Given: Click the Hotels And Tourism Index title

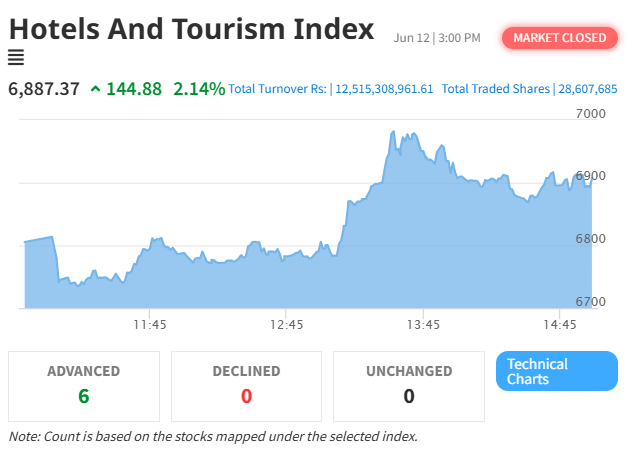Looking at the screenshot, I should click(191, 29).
